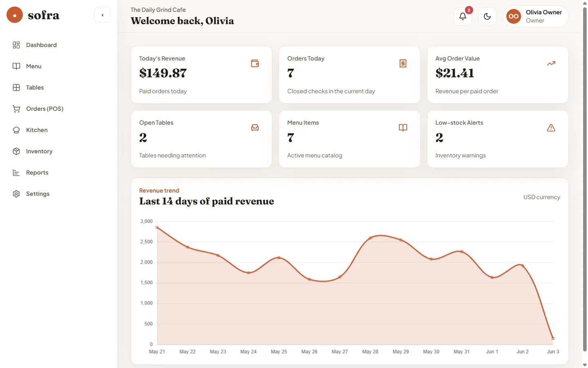Click the Settings gear icon

pyautogui.click(x=16, y=194)
